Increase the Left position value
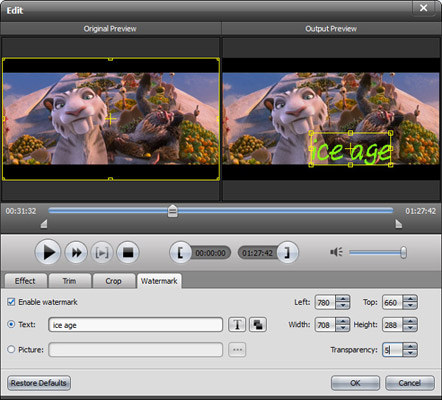 (343, 299)
